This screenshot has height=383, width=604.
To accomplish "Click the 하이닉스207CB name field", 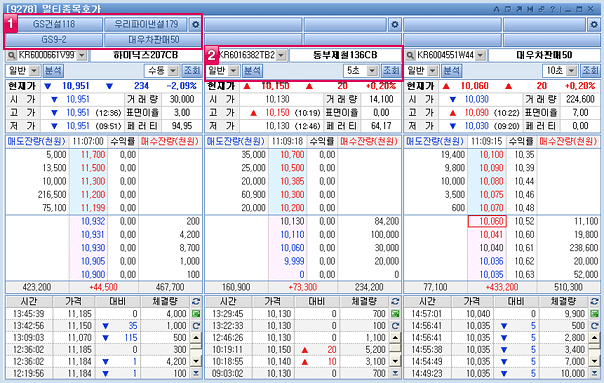I will pos(146,55).
